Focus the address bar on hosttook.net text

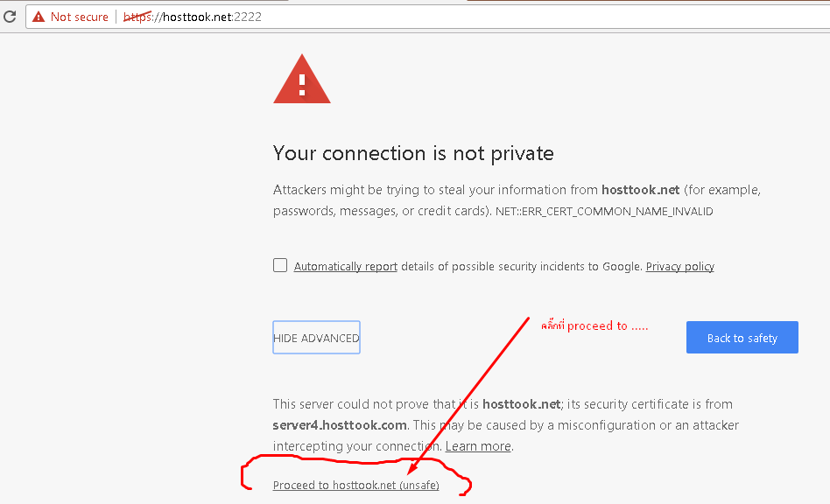click(196, 17)
